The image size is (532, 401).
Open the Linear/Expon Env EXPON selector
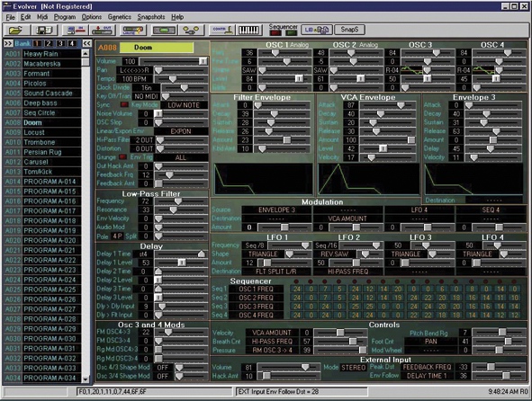coord(181,131)
